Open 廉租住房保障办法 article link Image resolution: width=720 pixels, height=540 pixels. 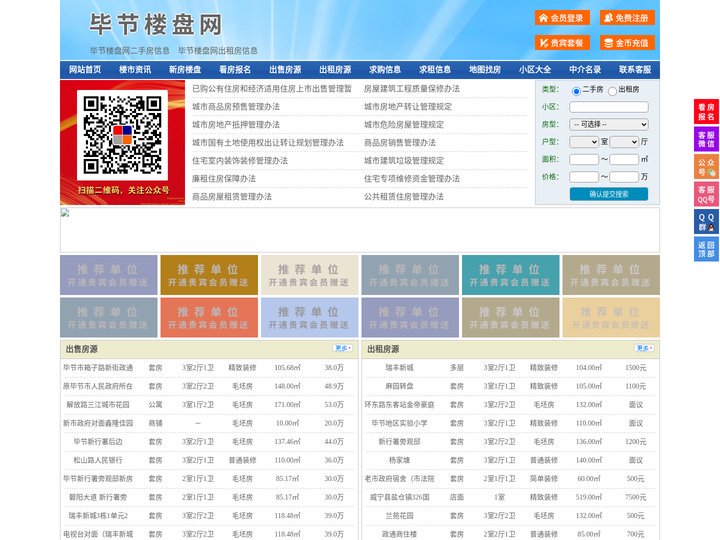click(224, 178)
